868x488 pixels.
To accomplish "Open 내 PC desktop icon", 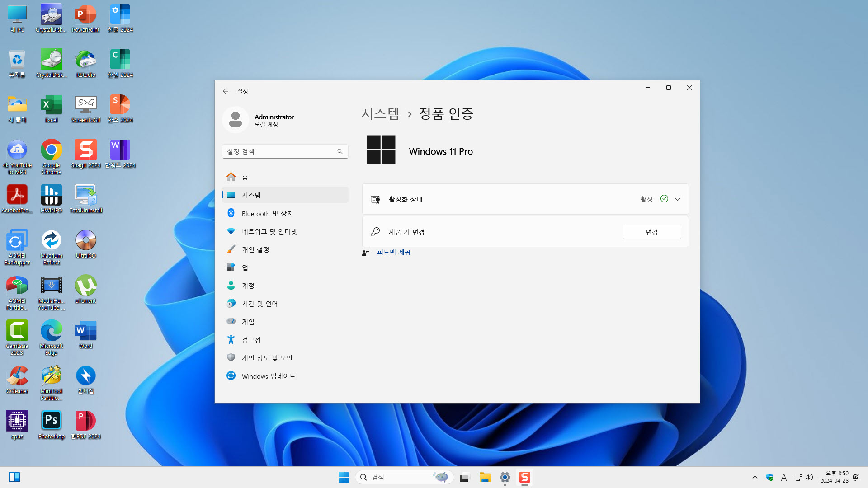I will [17, 18].
